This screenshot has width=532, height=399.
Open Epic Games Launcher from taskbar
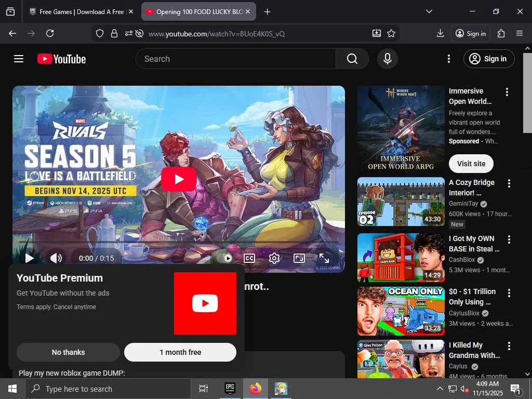tap(230, 389)
